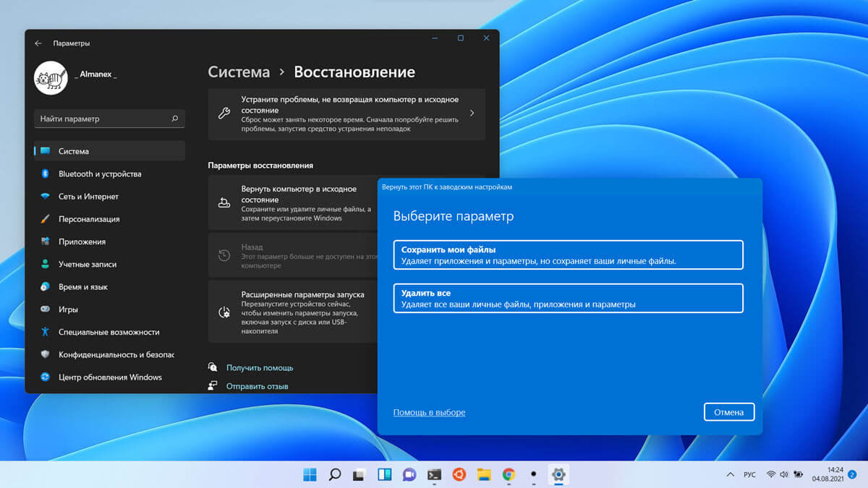This screenshot has height=488, width=868.
Task: Click the globe clock icon for Время и язык
Action: (x=45, y=287)
